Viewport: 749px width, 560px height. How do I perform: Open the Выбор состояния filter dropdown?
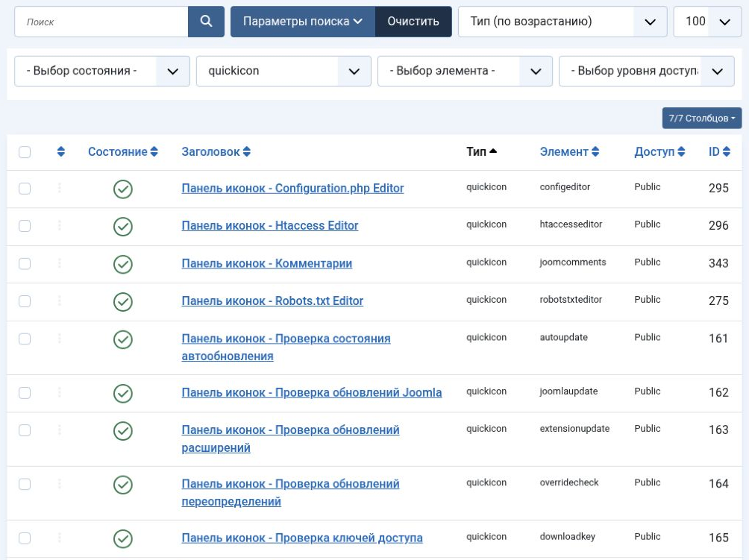102,71
